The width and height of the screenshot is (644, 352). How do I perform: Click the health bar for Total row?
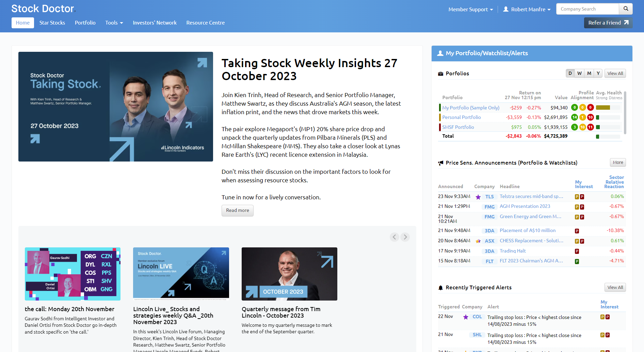point(608,137)
